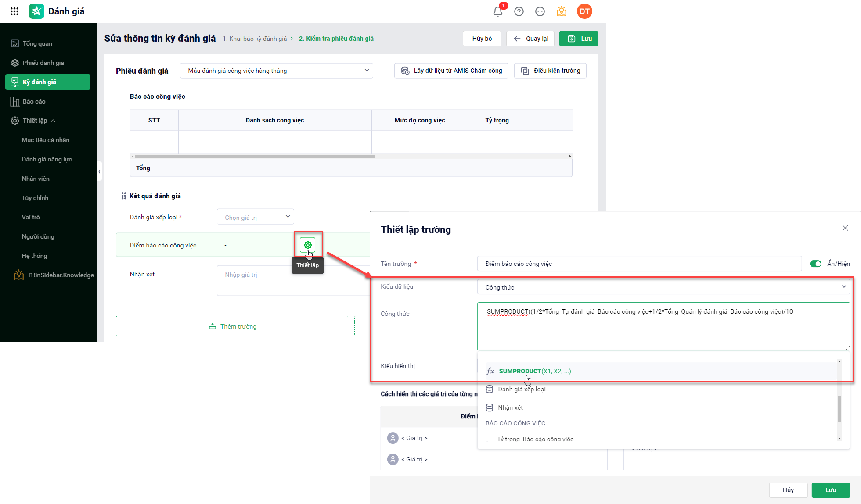Open Phiếu đánh giá template dropdown
Screen dimensions: 861x504
[277, 71]
